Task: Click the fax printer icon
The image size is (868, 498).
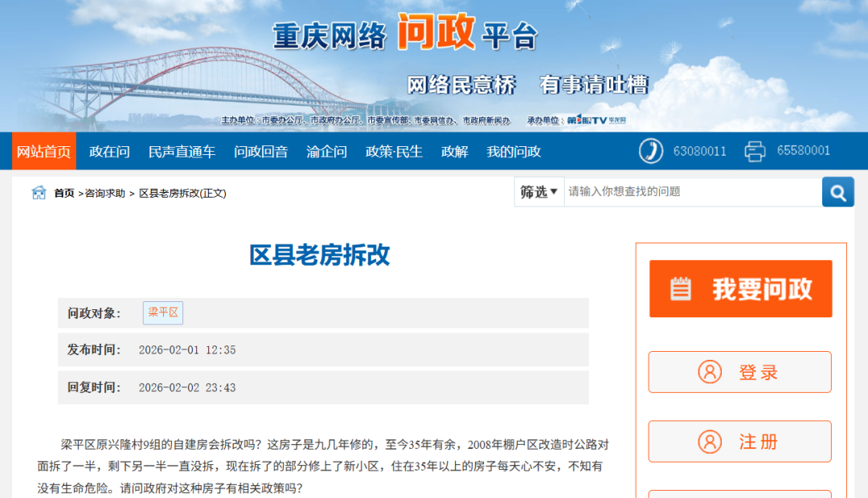Action: (x=755, y=151)
